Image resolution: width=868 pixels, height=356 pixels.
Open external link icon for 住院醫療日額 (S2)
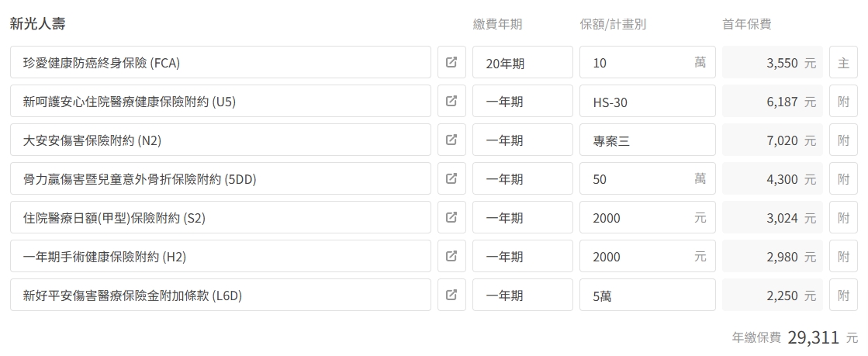[x=451, y=217]
